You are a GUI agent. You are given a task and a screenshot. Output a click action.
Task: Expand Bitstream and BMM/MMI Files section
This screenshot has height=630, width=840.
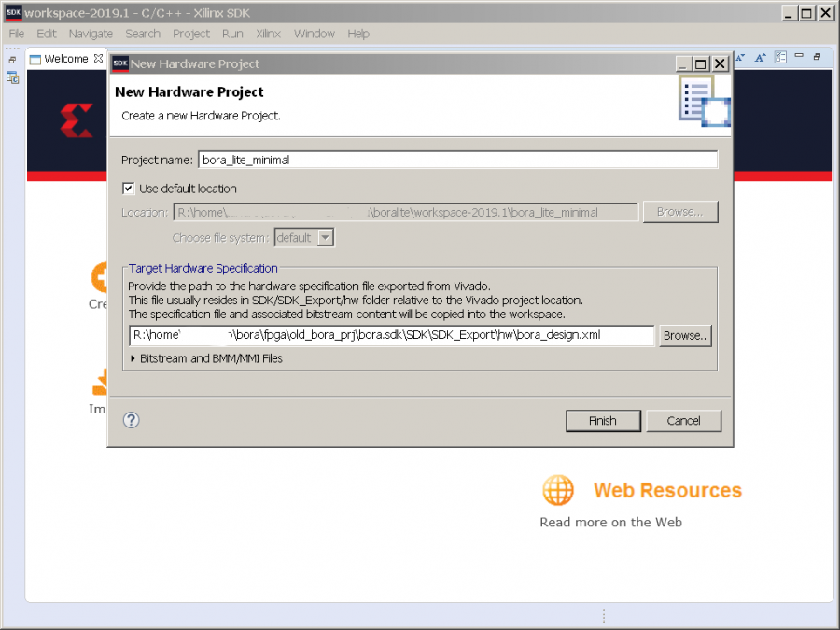(x=133, y=358)
